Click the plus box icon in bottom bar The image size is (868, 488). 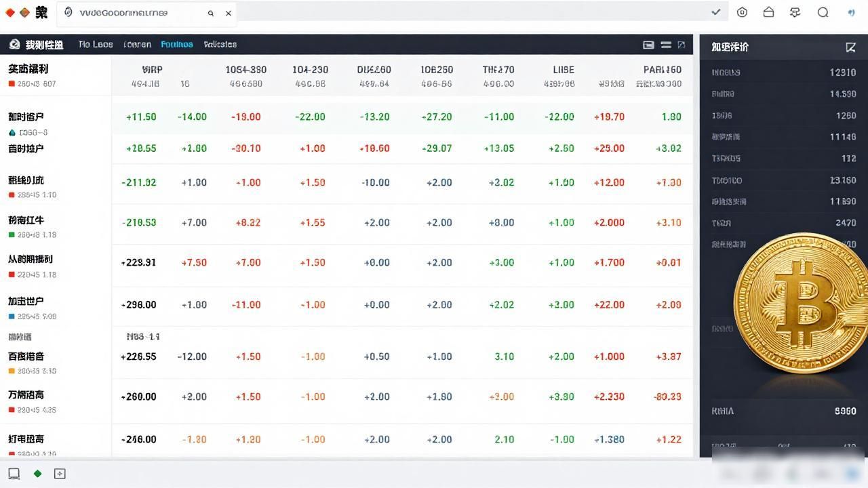60,474
